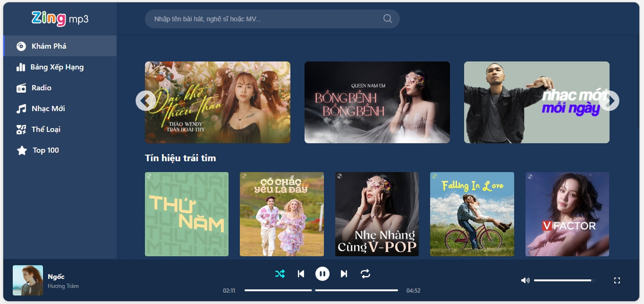Click the elapsed time 02:11

pyautogui.click(x=229, y=291)
